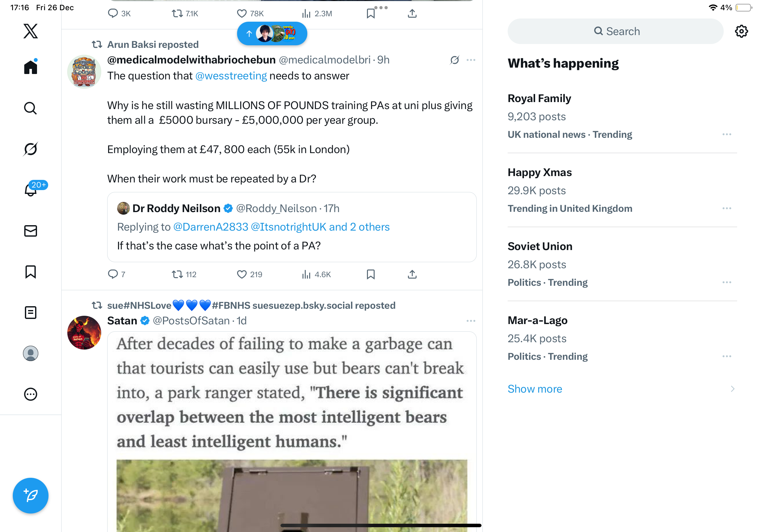Viewport: 762px width, 532px height.
Task: Open more options on Royal Family trend
Action: (727, 134)
